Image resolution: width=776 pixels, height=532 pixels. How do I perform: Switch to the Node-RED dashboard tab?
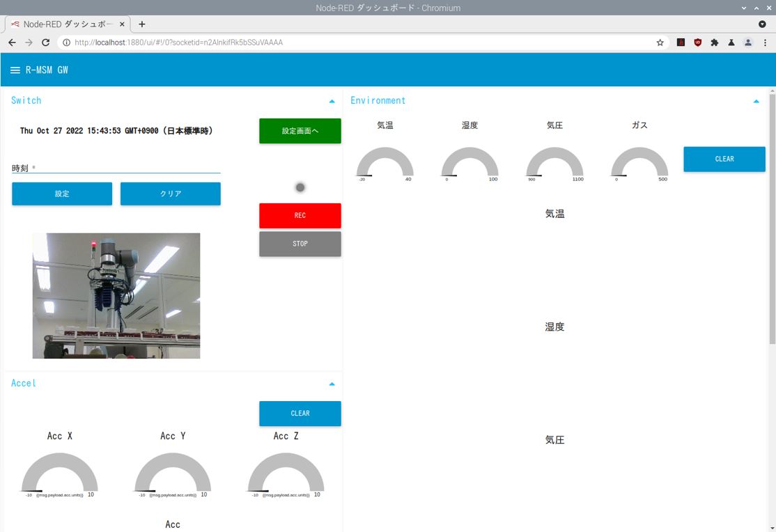tap(66, 24)
